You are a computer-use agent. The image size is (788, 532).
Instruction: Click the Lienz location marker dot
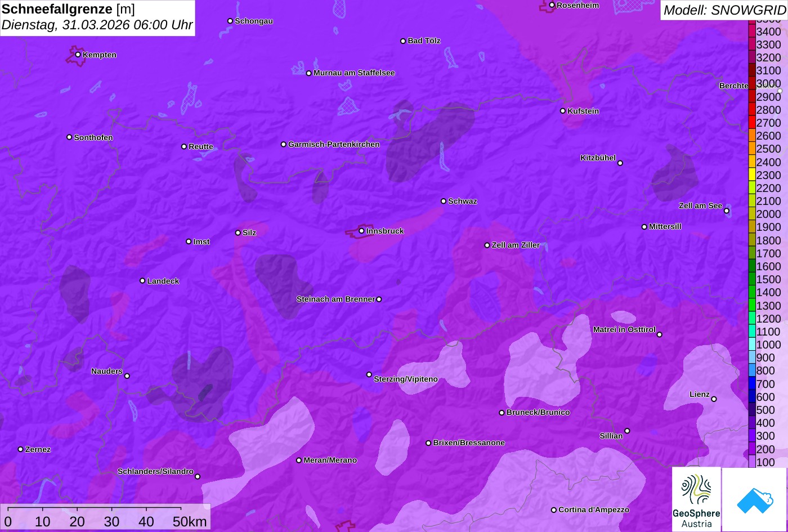[714, 399]
